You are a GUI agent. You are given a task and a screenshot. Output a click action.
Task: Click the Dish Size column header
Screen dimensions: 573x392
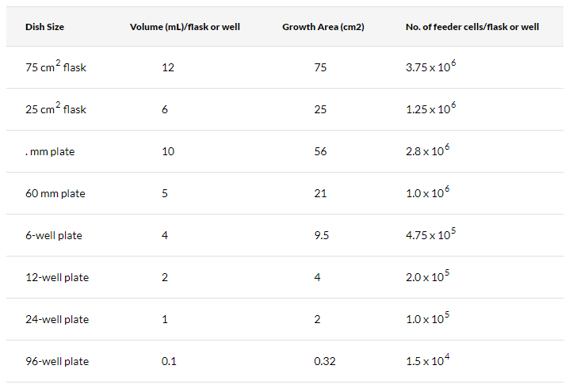[44, 27]
